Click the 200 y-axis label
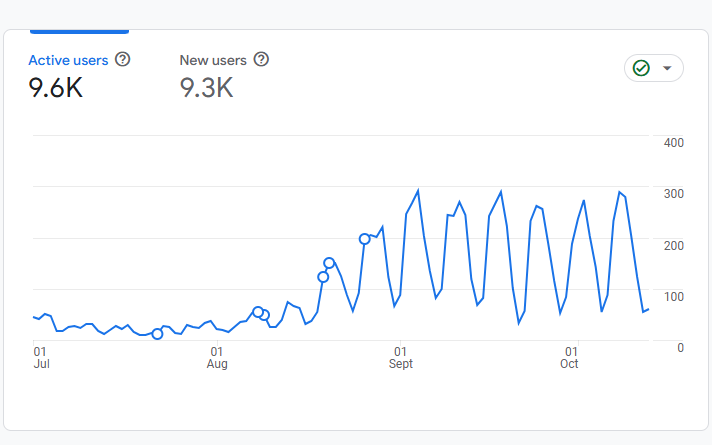This screenshot has width=712, height=445. [x=673, y=245]
